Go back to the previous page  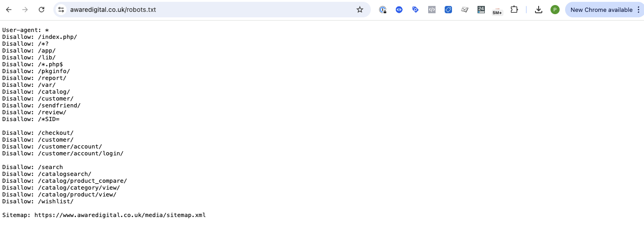tap(9, 10)
